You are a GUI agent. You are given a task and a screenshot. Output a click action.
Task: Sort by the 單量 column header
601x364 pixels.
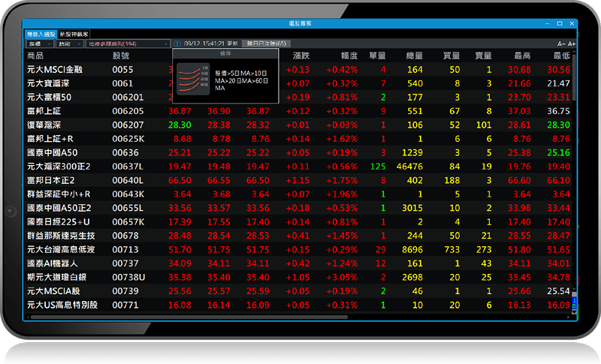(377, 56)
